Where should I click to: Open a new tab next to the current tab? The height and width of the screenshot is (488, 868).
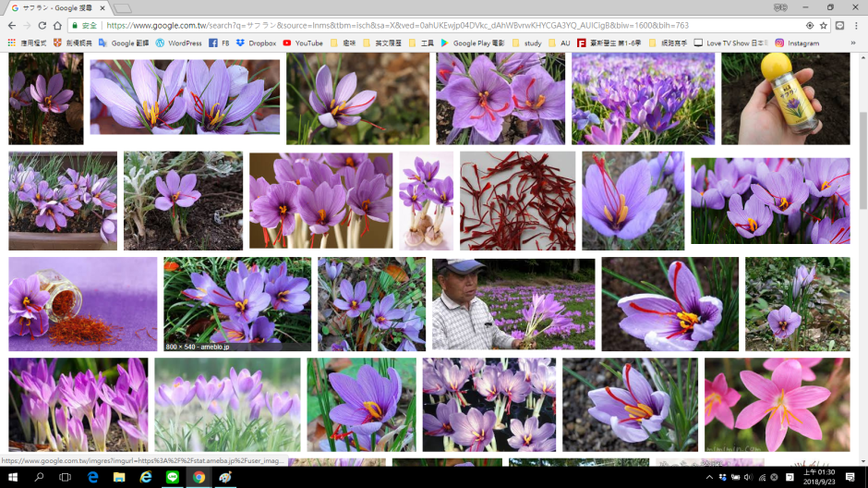tap(124, 7)
